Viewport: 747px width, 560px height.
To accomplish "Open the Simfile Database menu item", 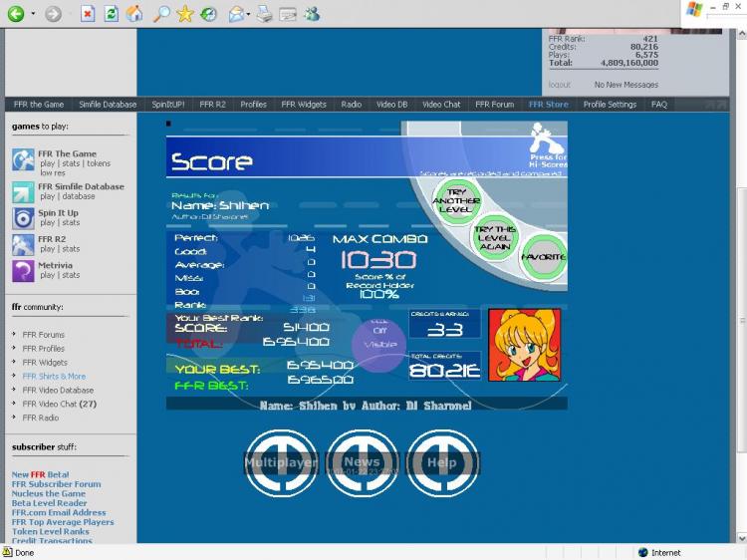I will click(x=108, y=105).
